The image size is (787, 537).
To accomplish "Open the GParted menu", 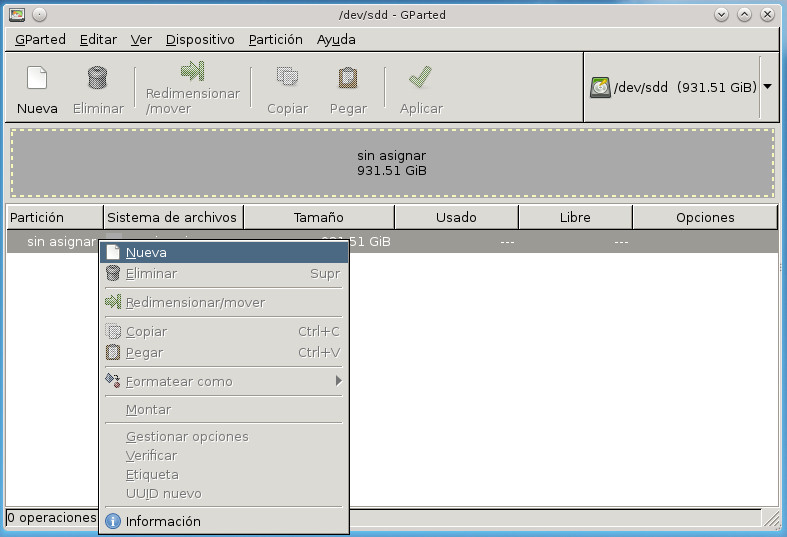I will 40,40.
